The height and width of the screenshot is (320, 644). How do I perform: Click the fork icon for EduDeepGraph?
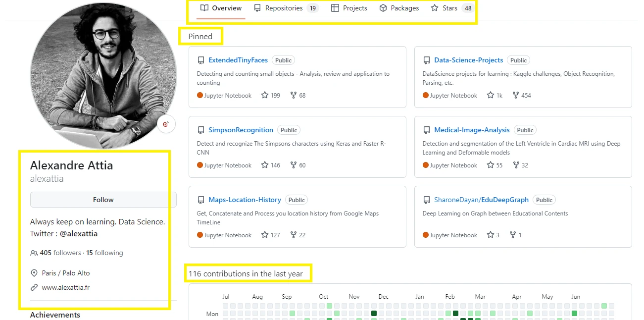point(513,235)
